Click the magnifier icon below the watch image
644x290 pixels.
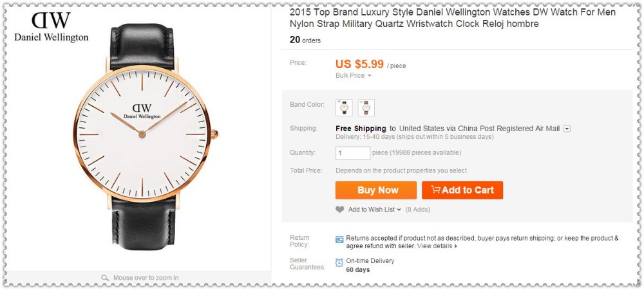(106, 278)
